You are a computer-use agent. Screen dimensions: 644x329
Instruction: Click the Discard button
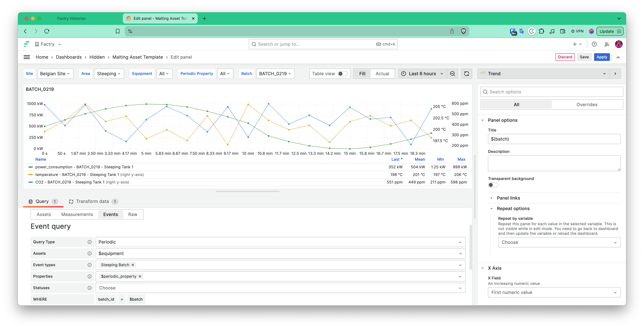pyautogui.click(x=565, y=57)
